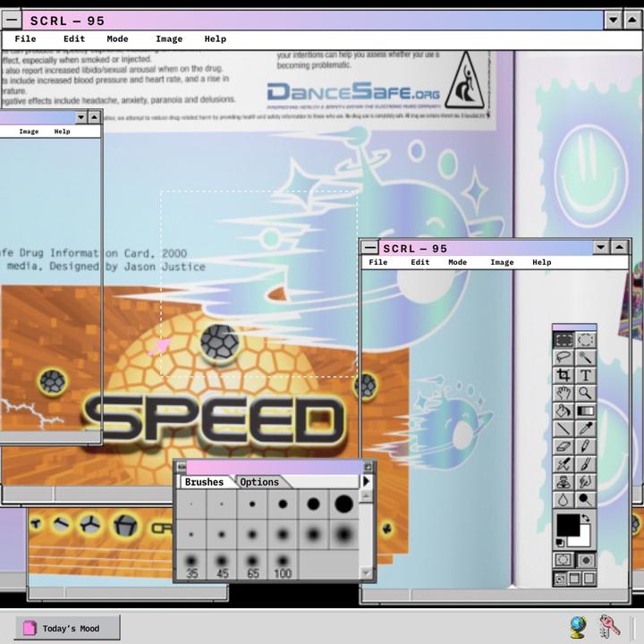Switch to the Brushes tab
644x644 pixels.
pyautogui.click(x=204, y=482)
